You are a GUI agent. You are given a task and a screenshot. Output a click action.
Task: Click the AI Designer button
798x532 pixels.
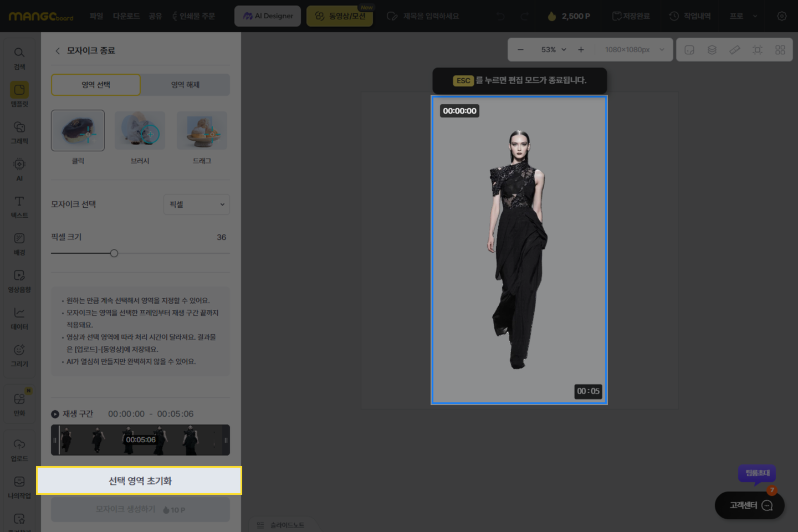point(268,16)
